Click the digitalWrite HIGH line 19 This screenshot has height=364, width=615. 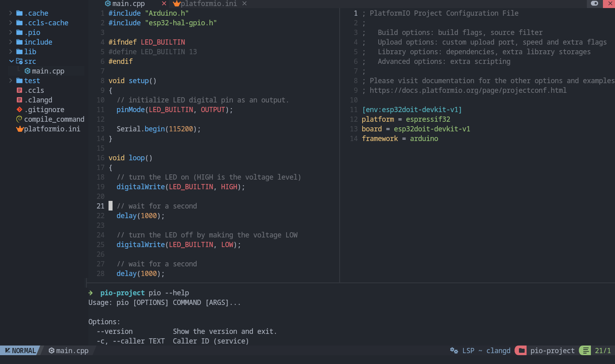point(181,187)
